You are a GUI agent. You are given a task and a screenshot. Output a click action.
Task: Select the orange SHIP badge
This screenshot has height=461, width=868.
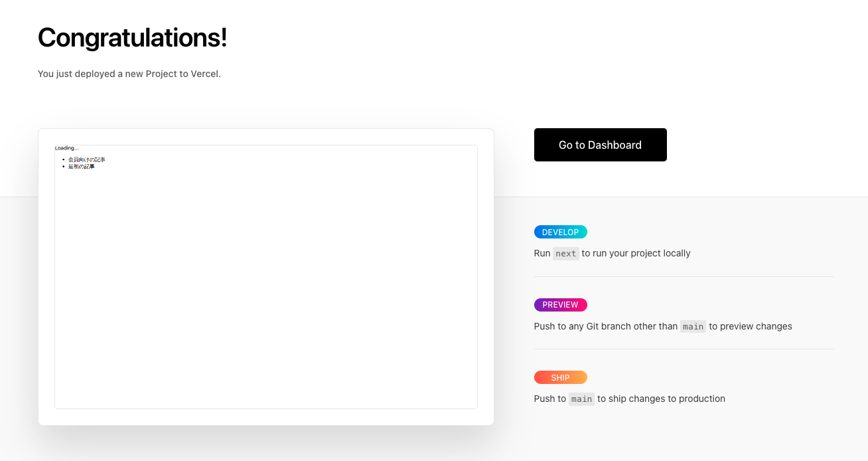coord(560,378)
